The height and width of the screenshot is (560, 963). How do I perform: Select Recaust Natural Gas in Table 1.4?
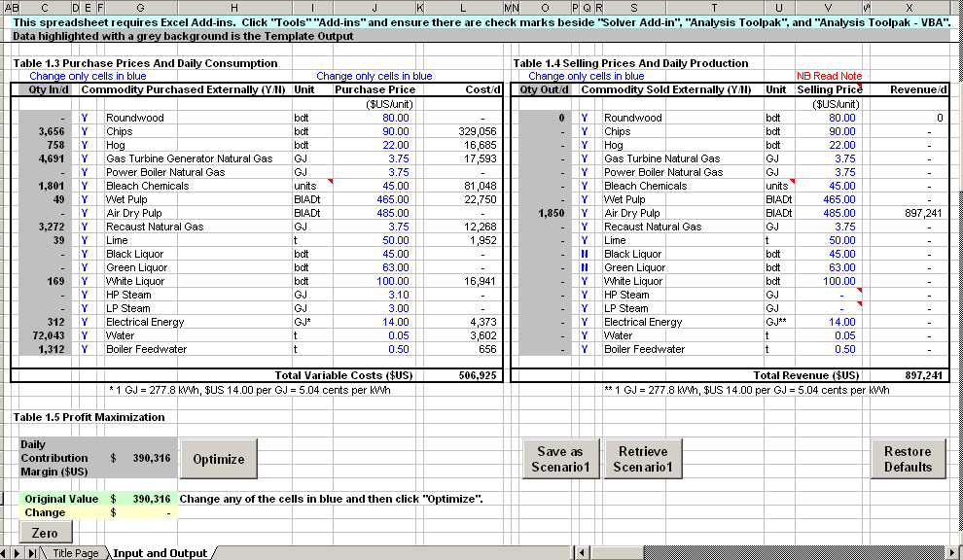coord(653,227)
